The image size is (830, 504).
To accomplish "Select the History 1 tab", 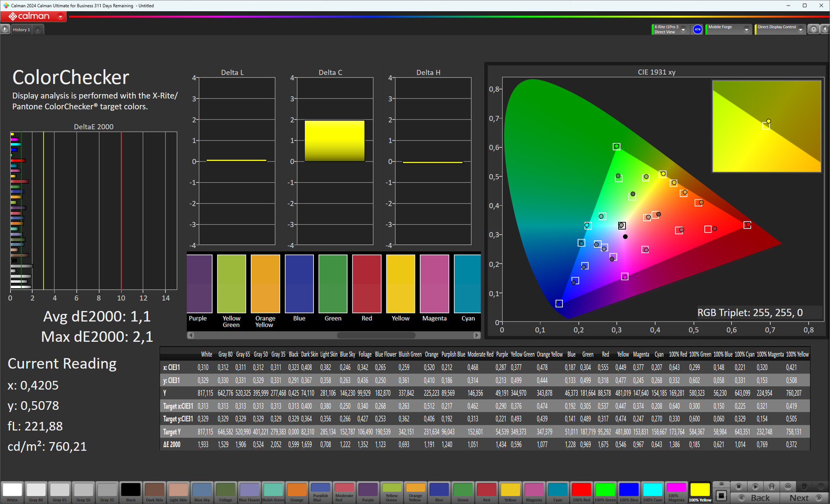I will [21, 30].
